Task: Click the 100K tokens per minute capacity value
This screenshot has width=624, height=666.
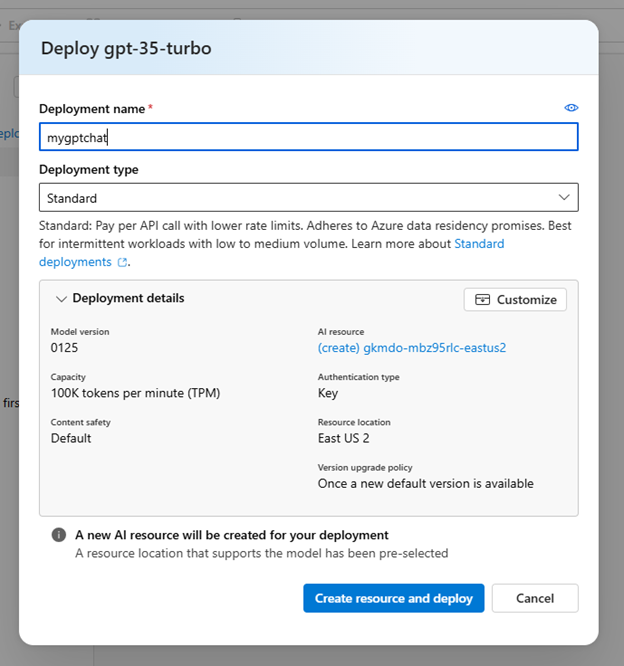Action: pyautogui.click(x=135, y=393)
